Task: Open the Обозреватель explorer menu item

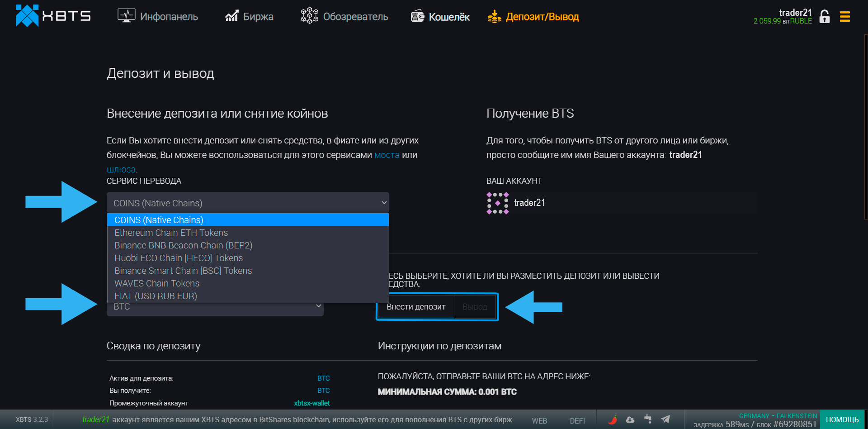Action: pos(344,17)
